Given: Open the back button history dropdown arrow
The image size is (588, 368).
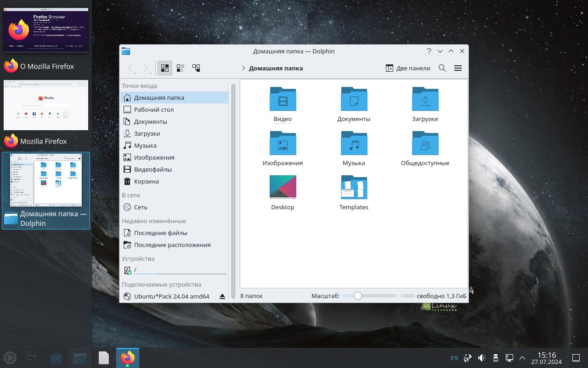Looking at the screenshot, I should click(x=136, y=72).
